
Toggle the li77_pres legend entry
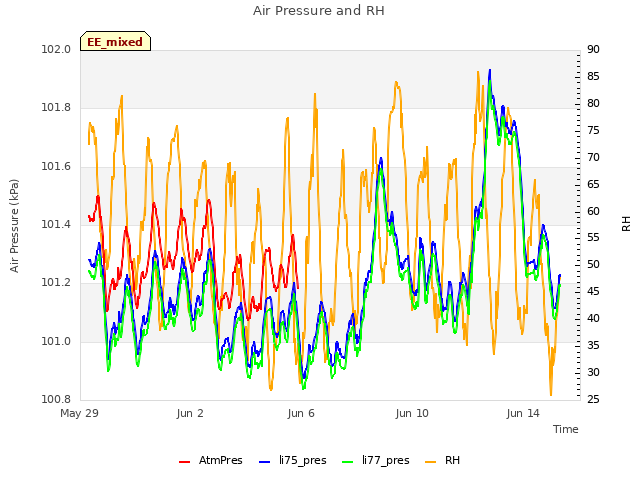pyautogui.click(x=376, y=460)
